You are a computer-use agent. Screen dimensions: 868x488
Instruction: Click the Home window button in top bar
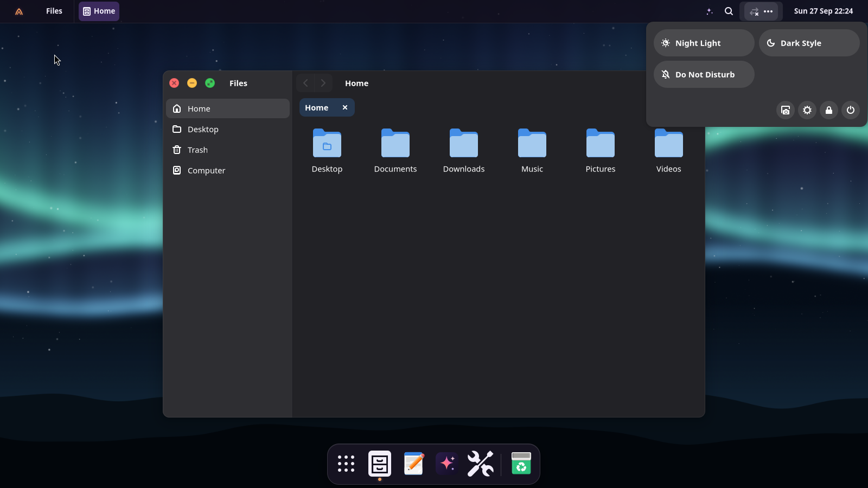pyautogui.click(x=99, y=11)
